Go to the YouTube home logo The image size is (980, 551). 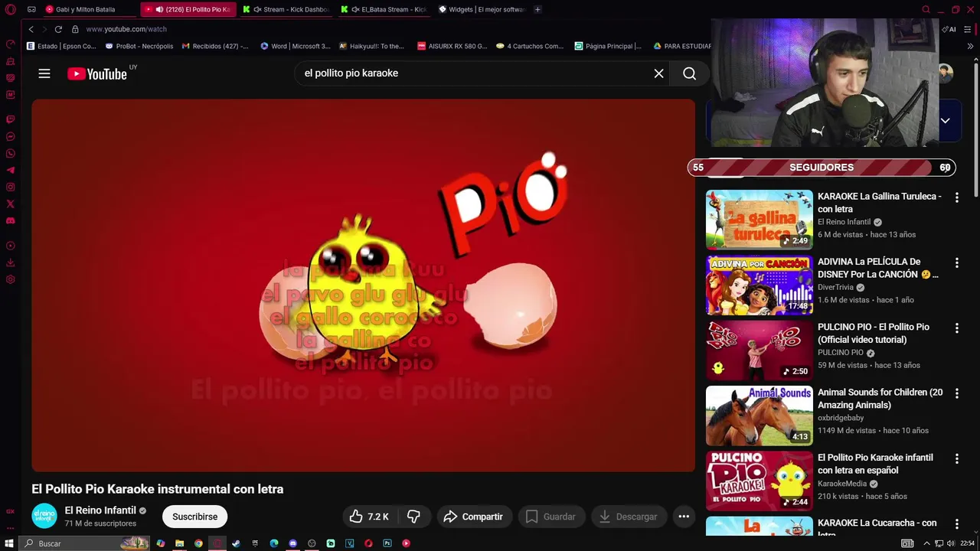[97, 73]
